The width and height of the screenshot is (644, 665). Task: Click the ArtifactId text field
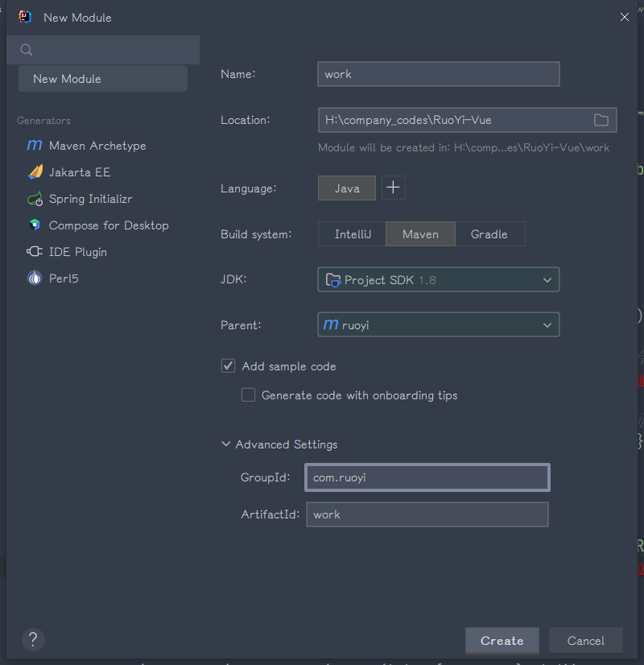[427, 514]
